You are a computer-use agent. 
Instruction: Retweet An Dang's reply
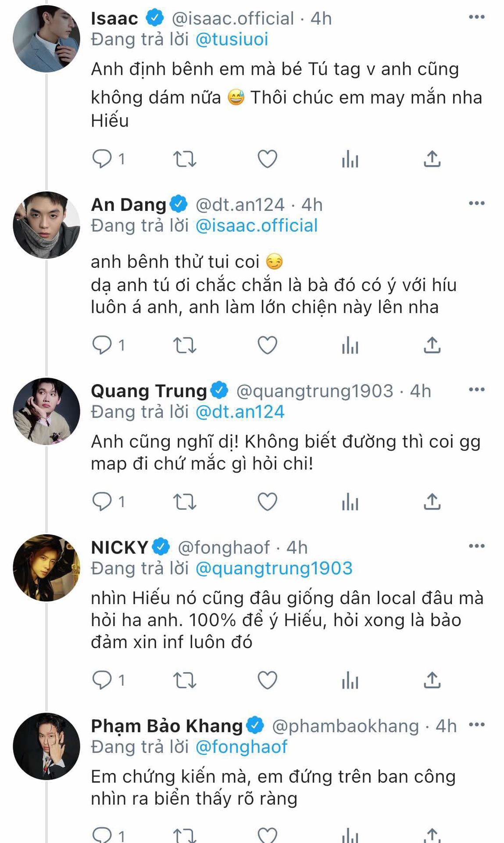tap(185, 346)
